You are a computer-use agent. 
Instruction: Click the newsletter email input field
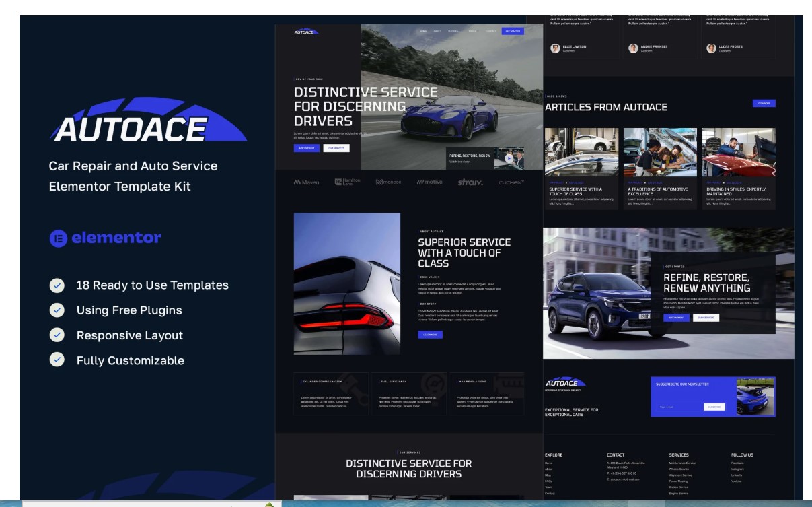pyautogui.click(x=680, y=407)
